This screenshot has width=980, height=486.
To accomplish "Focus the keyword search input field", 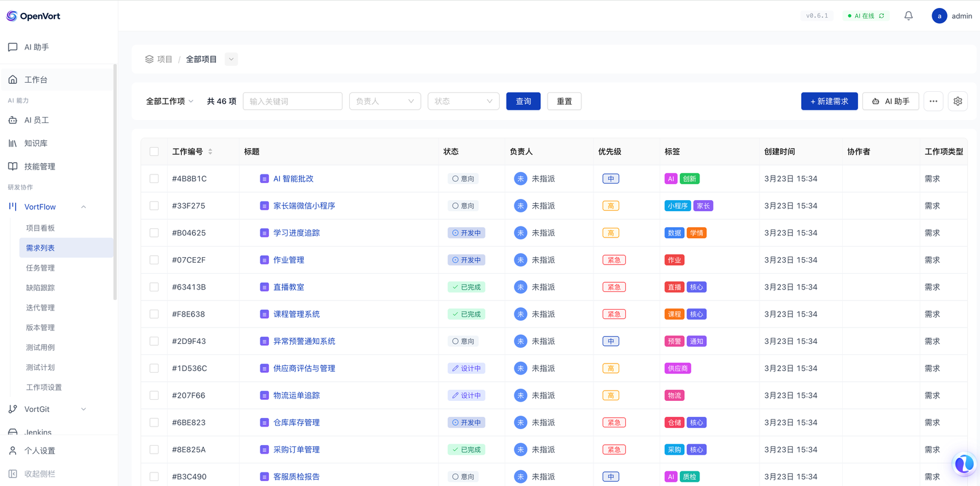I will pos(292,102).
